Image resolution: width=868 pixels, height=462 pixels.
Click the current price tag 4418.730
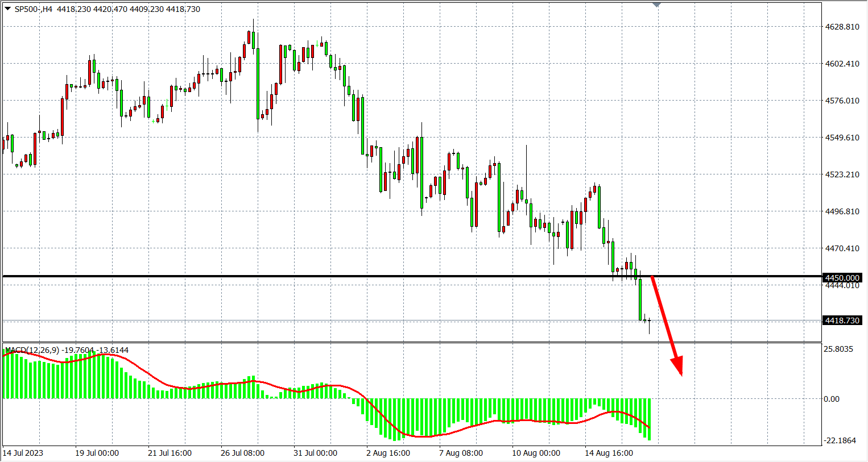[x=842, y=321]
